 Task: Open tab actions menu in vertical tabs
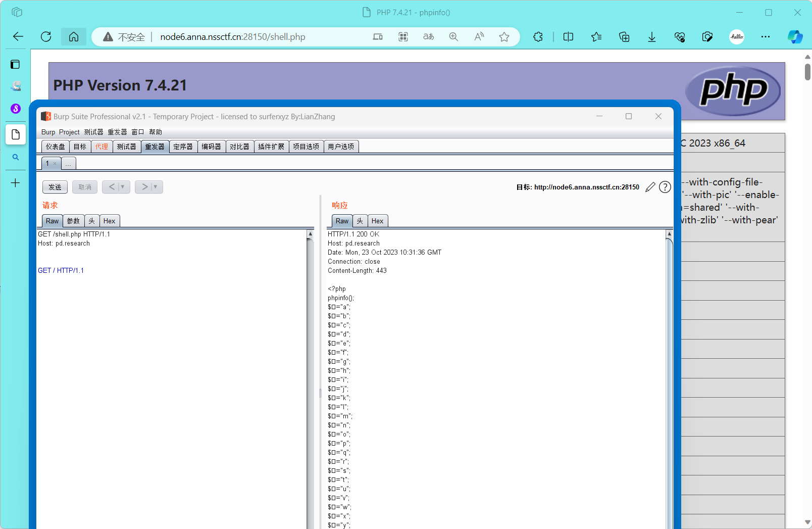15,64
